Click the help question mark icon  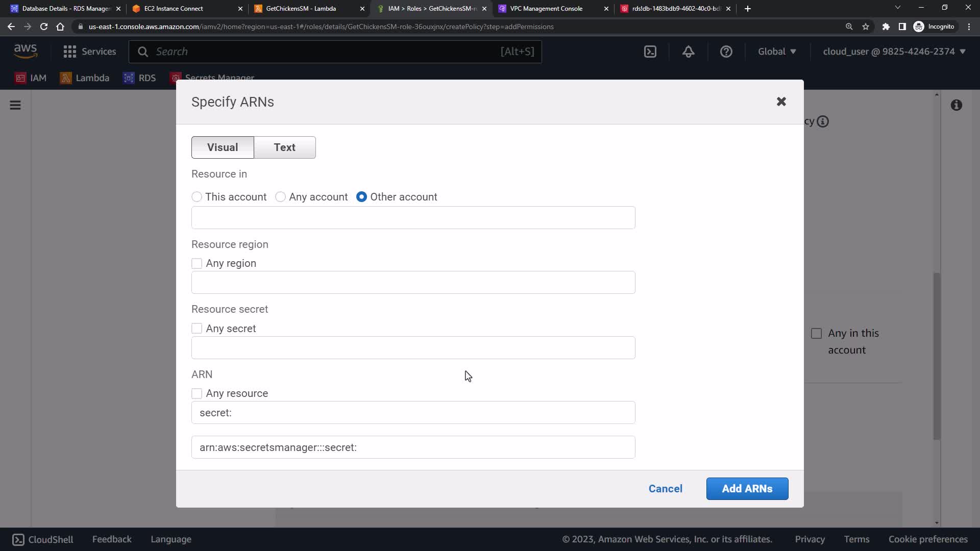[726, 52]
